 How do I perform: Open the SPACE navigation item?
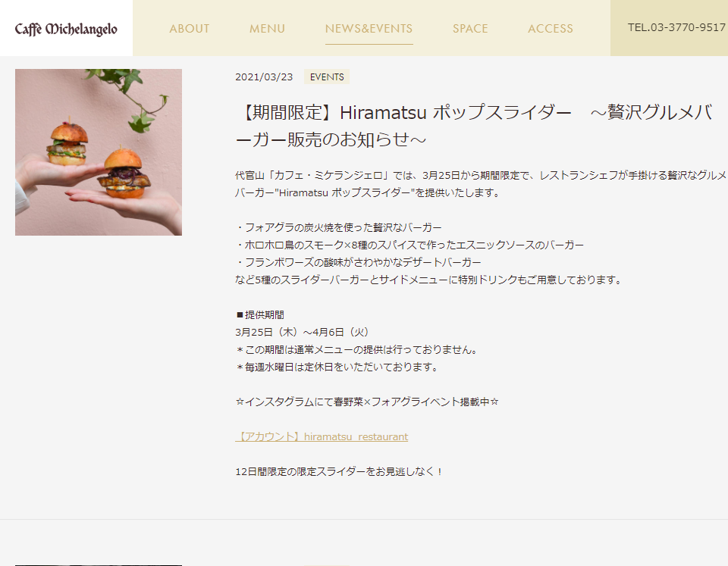pos(470,29)
